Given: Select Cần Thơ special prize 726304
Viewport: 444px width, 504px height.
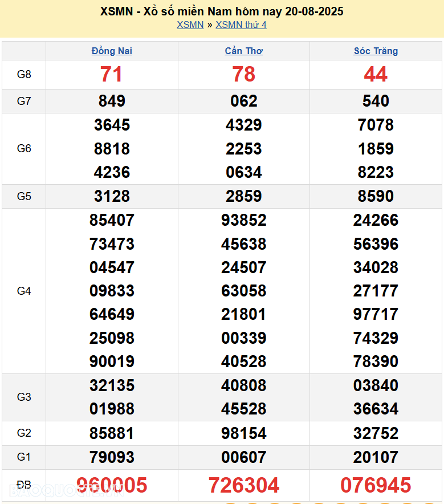Looking at the screenshot, I should point(244,485).
